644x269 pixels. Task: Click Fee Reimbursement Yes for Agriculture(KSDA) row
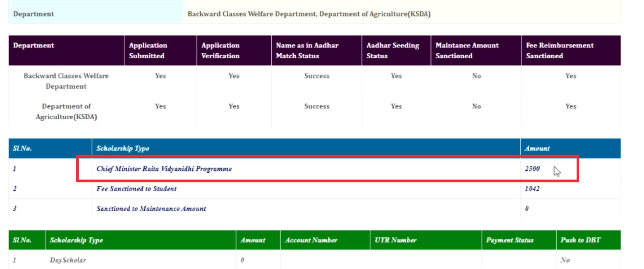[x=571, y=106]
